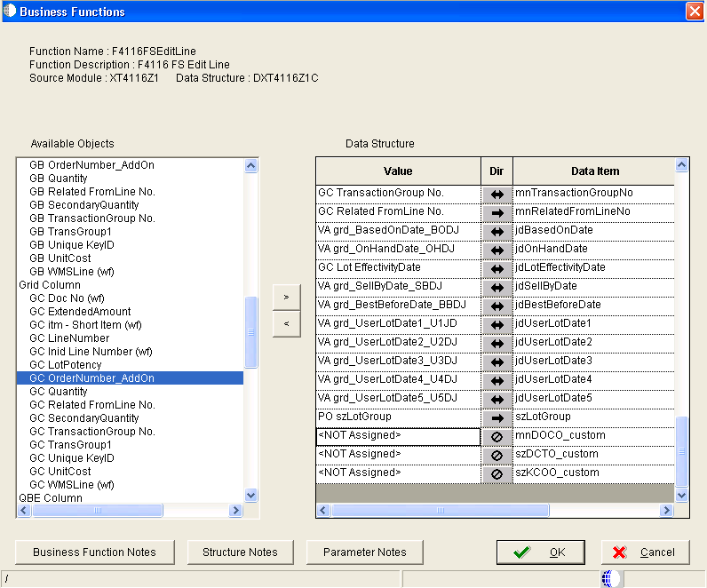The height and width of the screenshot is (588, 707).
Task: Assign selected object with the > button
Action: (x=286, y=298)
